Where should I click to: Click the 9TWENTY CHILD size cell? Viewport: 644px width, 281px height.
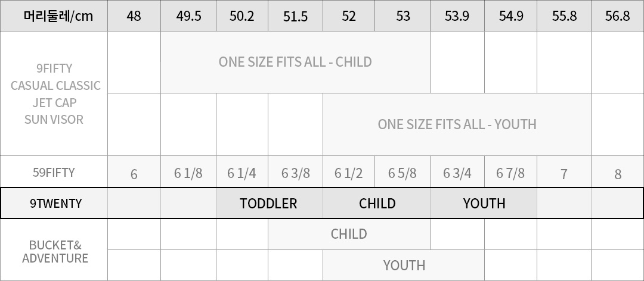pyautogui.click(x=377, y=204)
